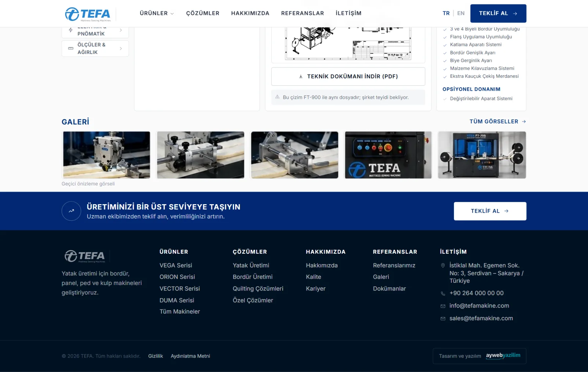This screenshot has width=588, height=372.
Task: Open Galeri footer link
Action: (x=381, y=277)
